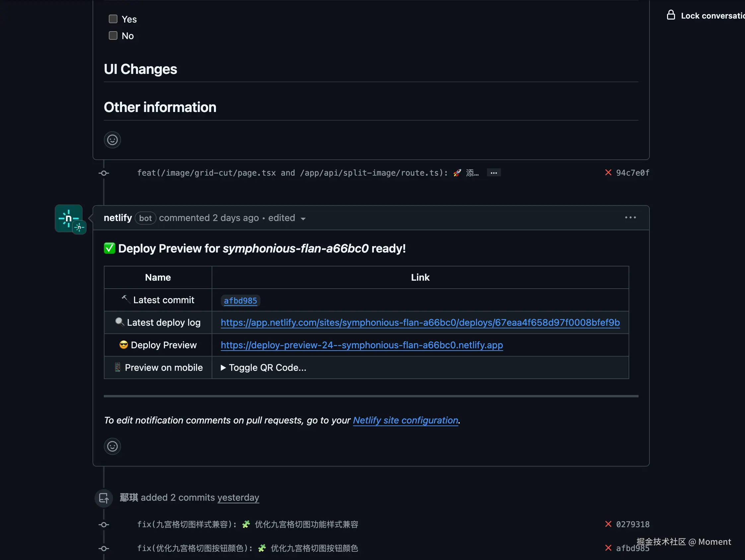
Task: Click failed status X beside 0279318
Action: click(608, 524)
